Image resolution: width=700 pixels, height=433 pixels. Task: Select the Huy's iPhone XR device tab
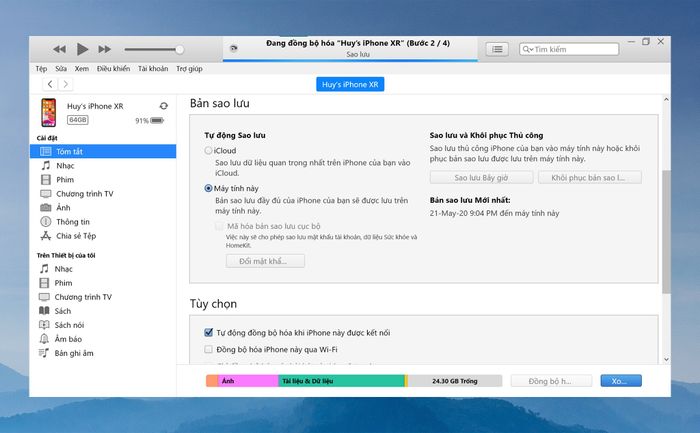click(x=350, y=84)
